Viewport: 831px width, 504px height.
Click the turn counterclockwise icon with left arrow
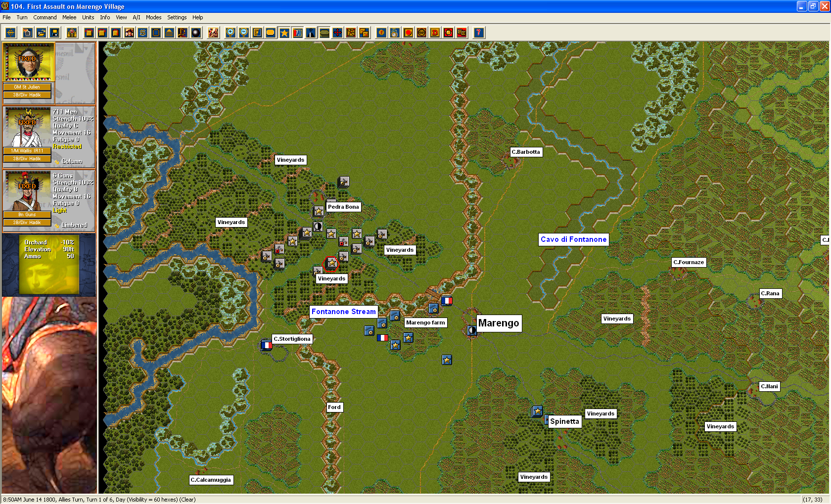pyautogui.click(x=89, y=33)
